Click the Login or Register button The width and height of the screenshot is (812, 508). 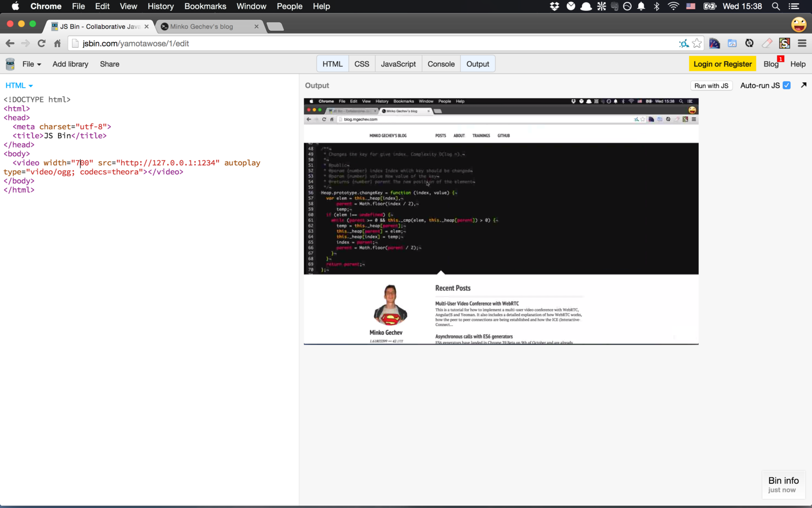coord(723,64)
